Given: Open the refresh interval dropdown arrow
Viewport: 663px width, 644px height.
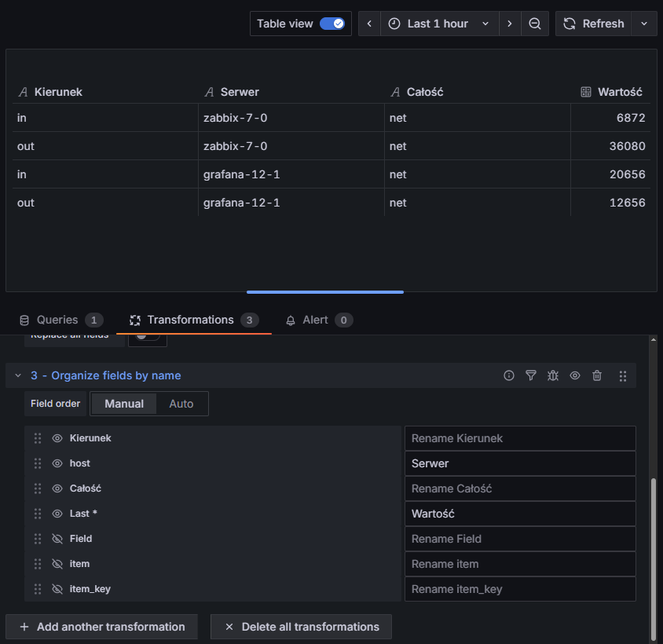Looking at the screenshot, I should click(x=644, y=24).
